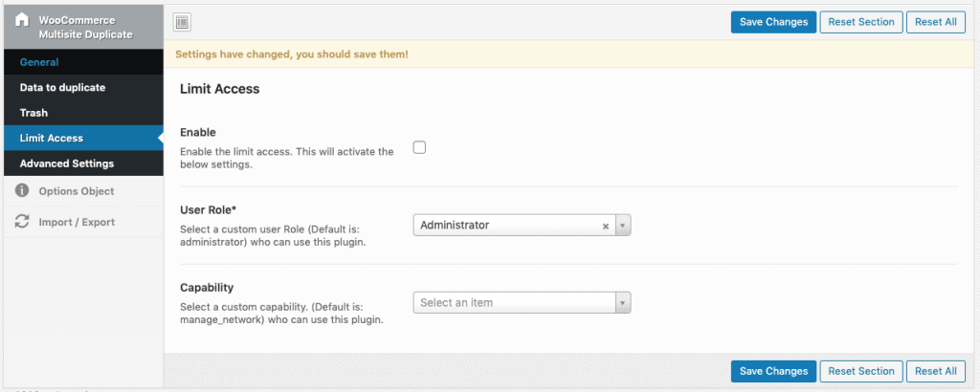Expand the Capability dropdown arrow
This screenshot has height=392, width=980.
pyautogui.click(x=623, y=303)
